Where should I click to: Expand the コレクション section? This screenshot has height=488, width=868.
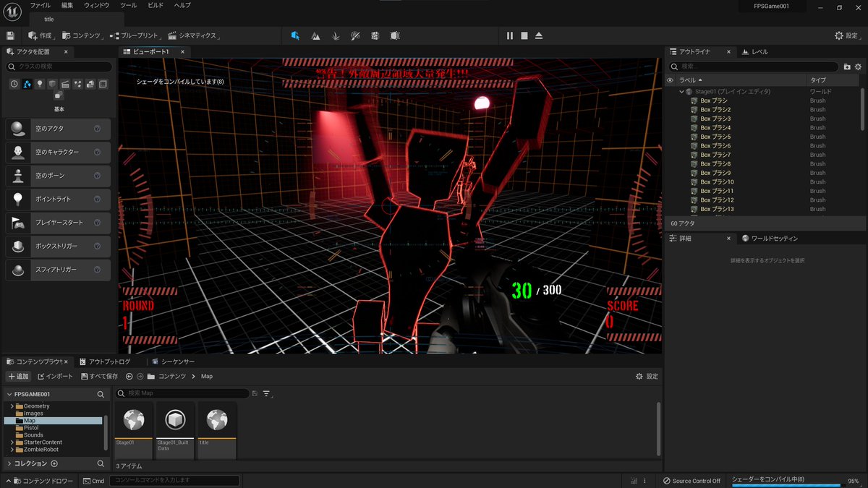point(9,463)
